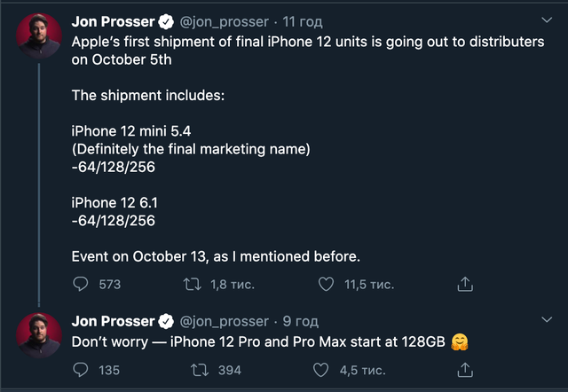Click reply icon on iPhone 12 shipment tweet
Screen dimensions: 568x392
tap(81, 285)
